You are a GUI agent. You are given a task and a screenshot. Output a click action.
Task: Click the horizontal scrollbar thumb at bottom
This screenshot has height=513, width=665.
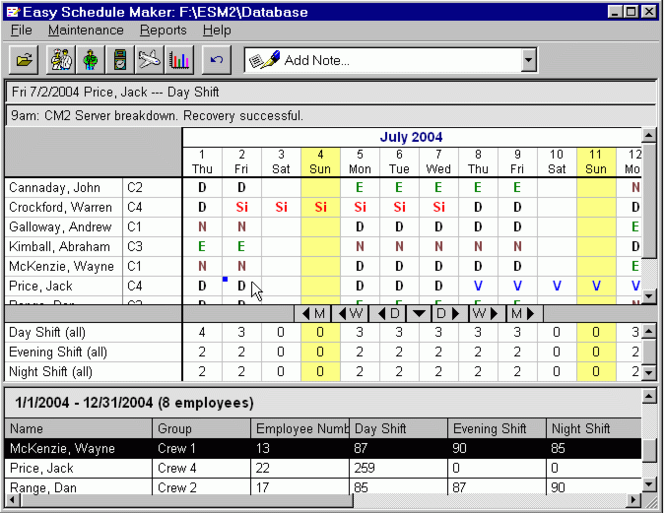click(187, 500)
